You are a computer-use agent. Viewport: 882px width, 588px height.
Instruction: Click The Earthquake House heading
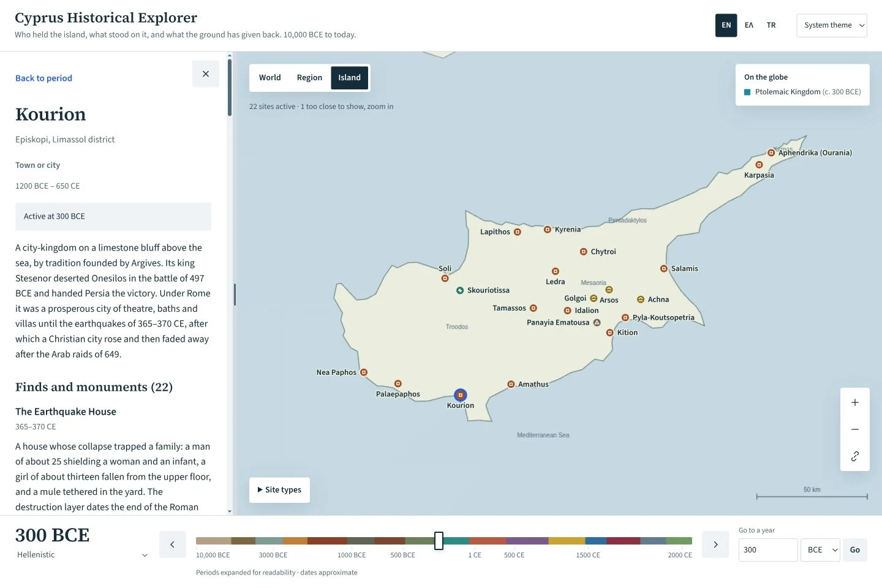pyautogui.click(x=66, y=412)
